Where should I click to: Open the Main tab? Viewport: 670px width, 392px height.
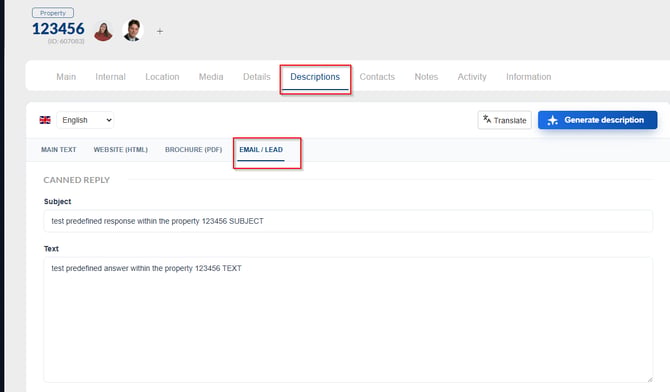(x=66, y=77)
